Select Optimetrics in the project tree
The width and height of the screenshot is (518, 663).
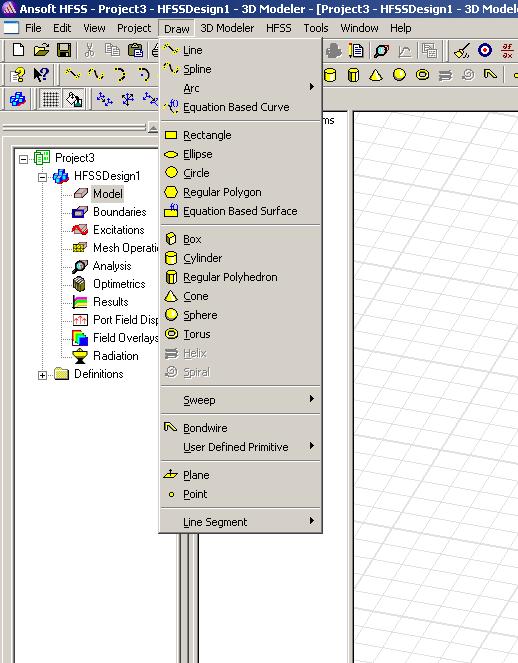coord(119,284)
